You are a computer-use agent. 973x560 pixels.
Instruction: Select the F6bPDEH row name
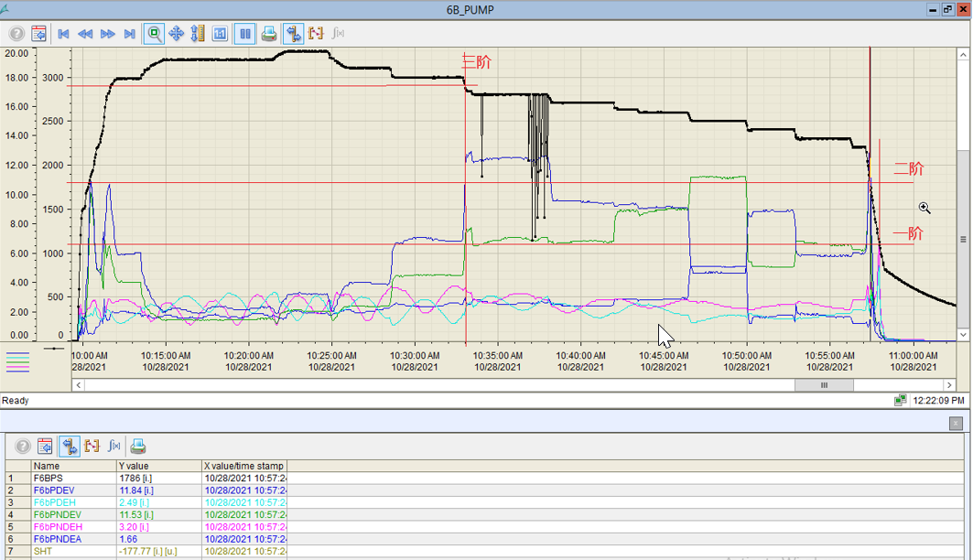(x=55, y=502)
